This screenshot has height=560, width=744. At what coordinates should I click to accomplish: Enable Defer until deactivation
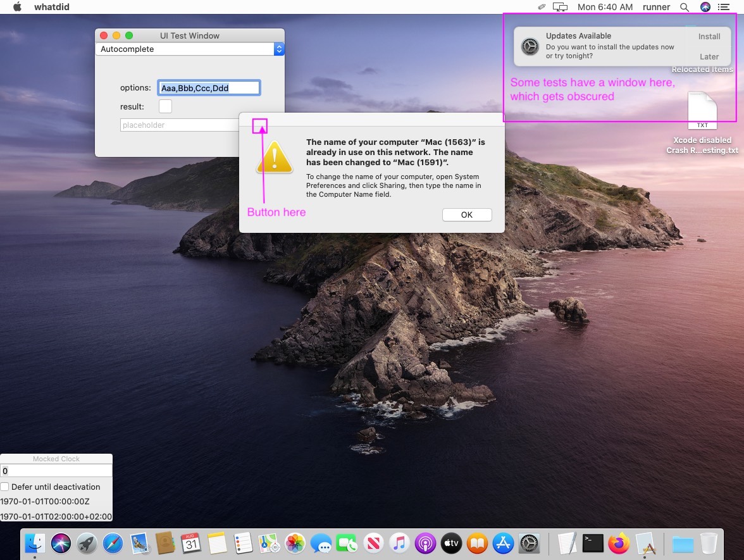(x=5, y=487)
